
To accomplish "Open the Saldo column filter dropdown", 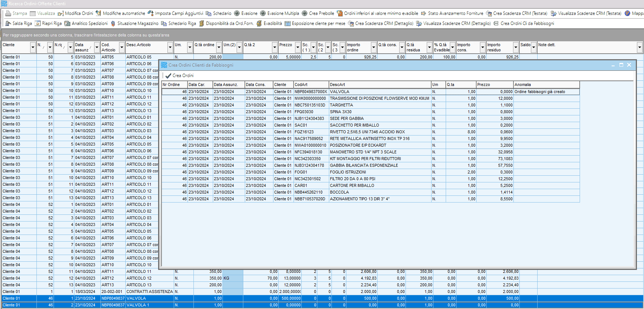I will coord(534,48).
